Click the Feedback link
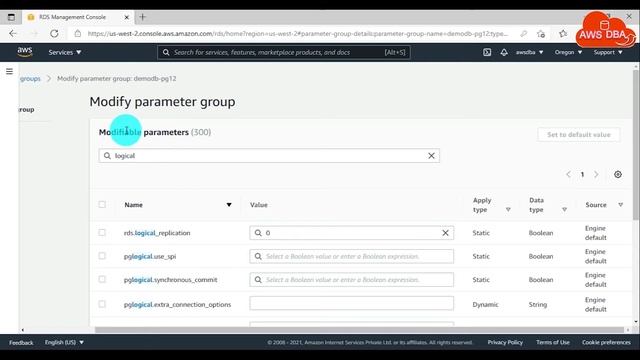The height and width of the screenshot is (360, 640). 21,343
